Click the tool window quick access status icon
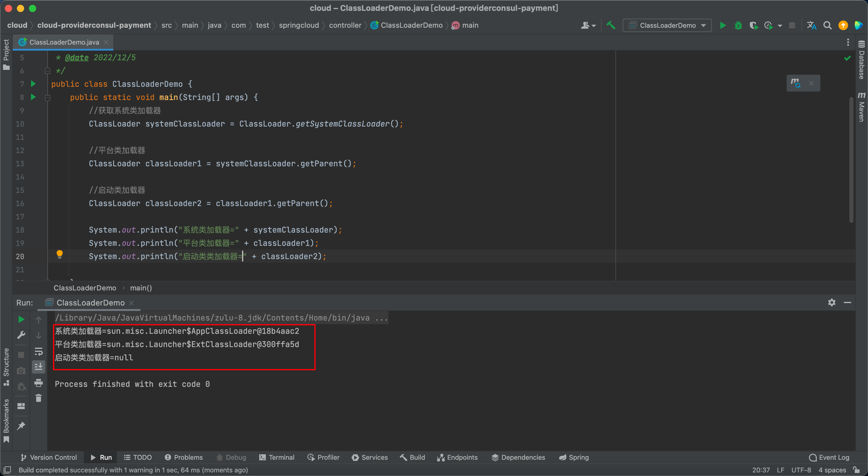Image resolution: width=868 pixels, height=476 pixels. 8,470
